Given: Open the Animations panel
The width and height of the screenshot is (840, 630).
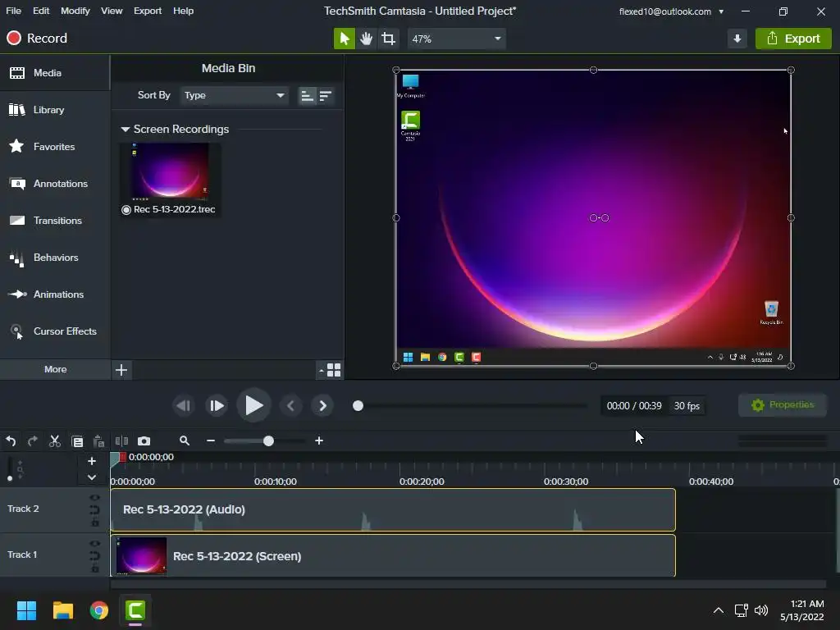Looking at the screenshot, I should (55, 294).
